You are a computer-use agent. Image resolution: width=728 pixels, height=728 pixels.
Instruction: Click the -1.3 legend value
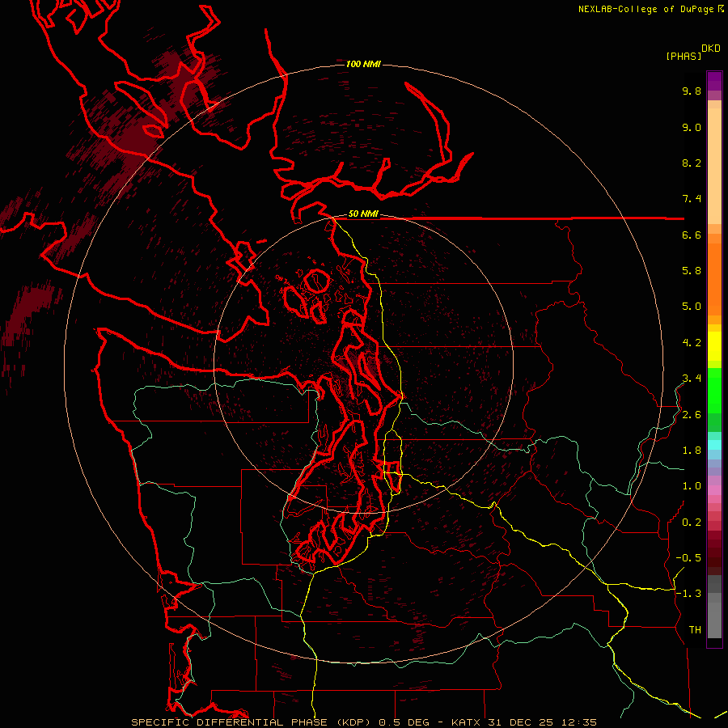(688, 594)
